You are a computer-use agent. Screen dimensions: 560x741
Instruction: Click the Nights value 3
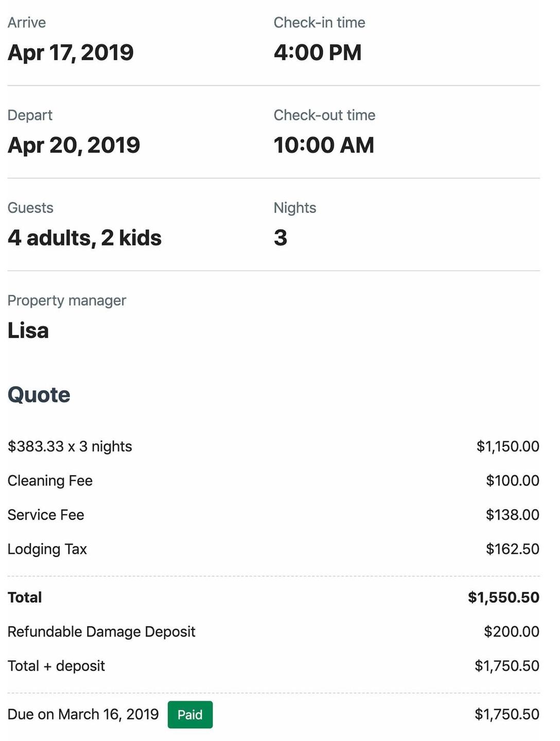(x=281, y=238)
